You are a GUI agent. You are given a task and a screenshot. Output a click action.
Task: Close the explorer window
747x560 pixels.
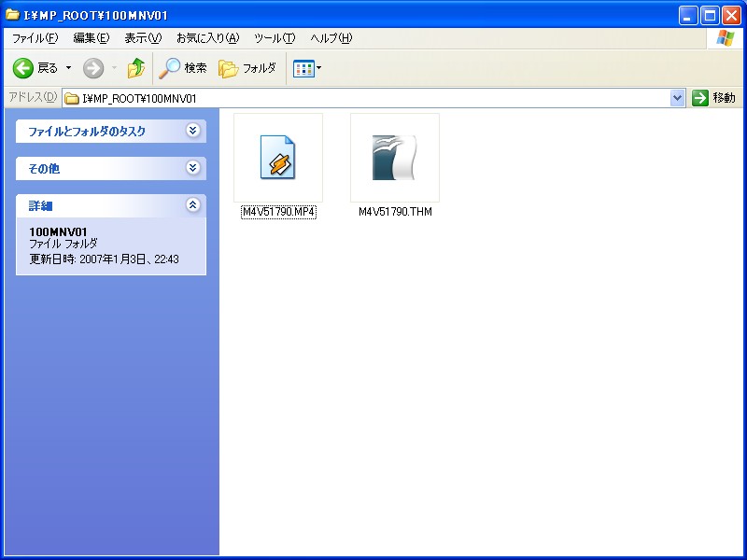point(731,16)
